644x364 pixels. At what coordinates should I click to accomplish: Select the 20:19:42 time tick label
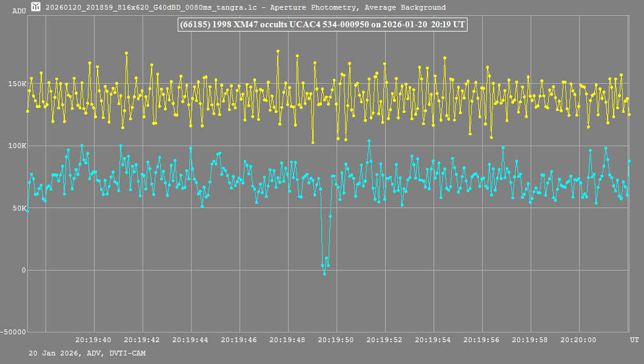(x=142, y=340)
